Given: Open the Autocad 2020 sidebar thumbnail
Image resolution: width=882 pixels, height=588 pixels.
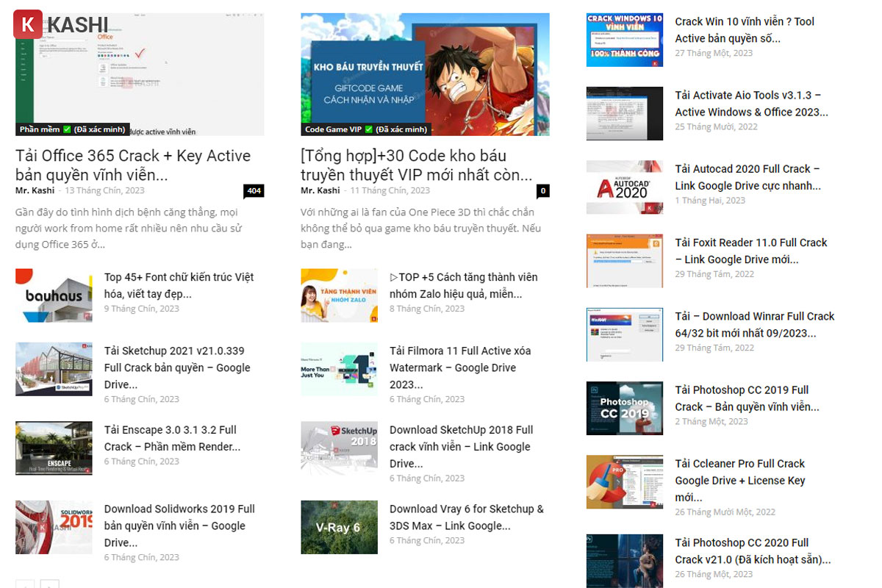Looking at the screenshot, I should [625, 187].
